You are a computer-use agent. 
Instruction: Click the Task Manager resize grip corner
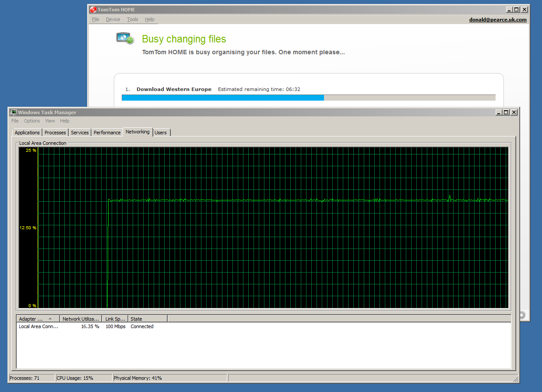(x=516, y=379)
